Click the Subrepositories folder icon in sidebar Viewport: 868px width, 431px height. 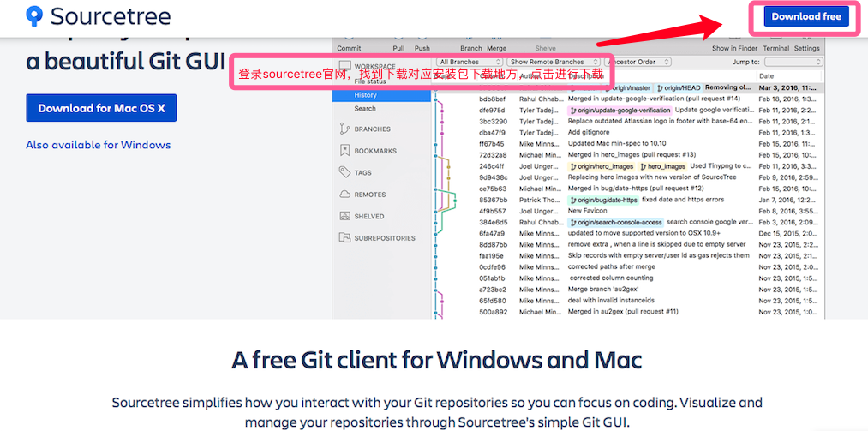click(x=344, y=238)
